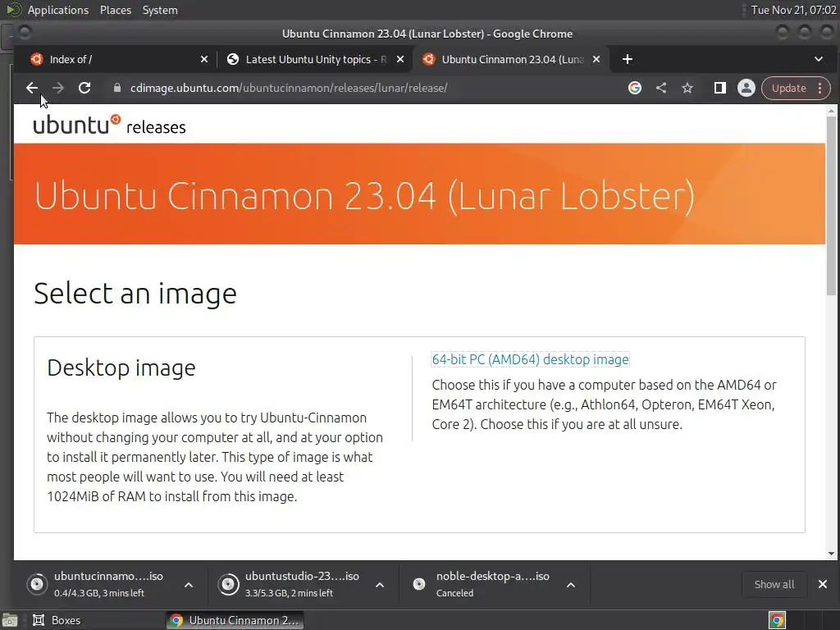The width and height of the screenshot is (840, 630).
Task: Open the Places menu
Action: click(115, 10)
